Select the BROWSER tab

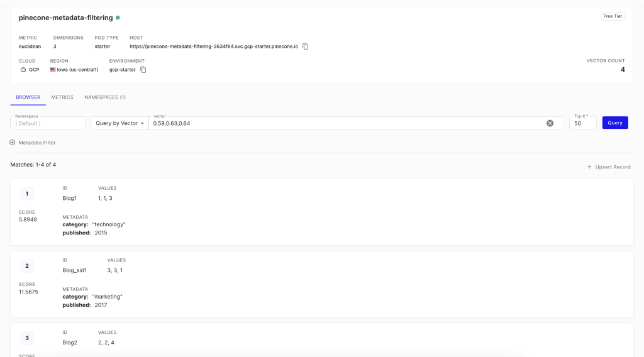click(28, 97)
